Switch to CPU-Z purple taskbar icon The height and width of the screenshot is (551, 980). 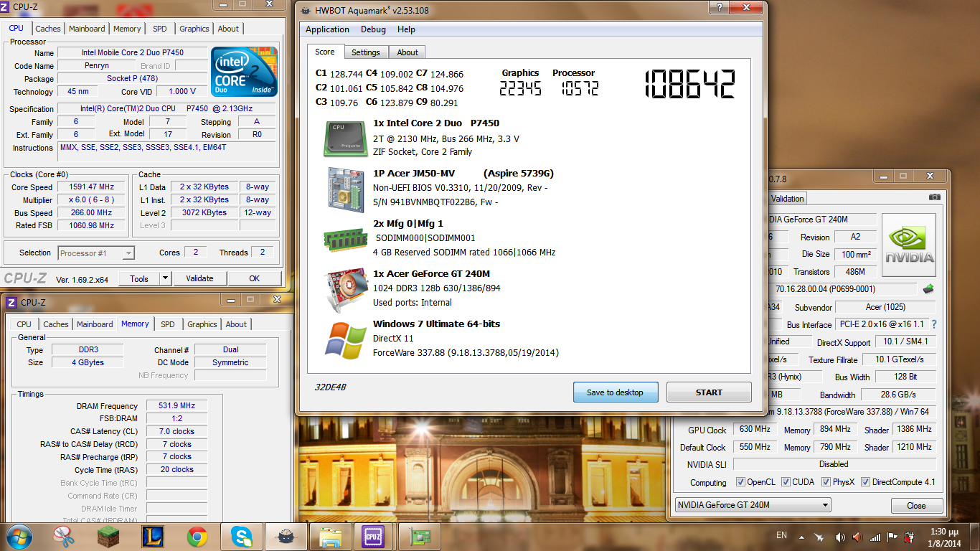(373, 537)
